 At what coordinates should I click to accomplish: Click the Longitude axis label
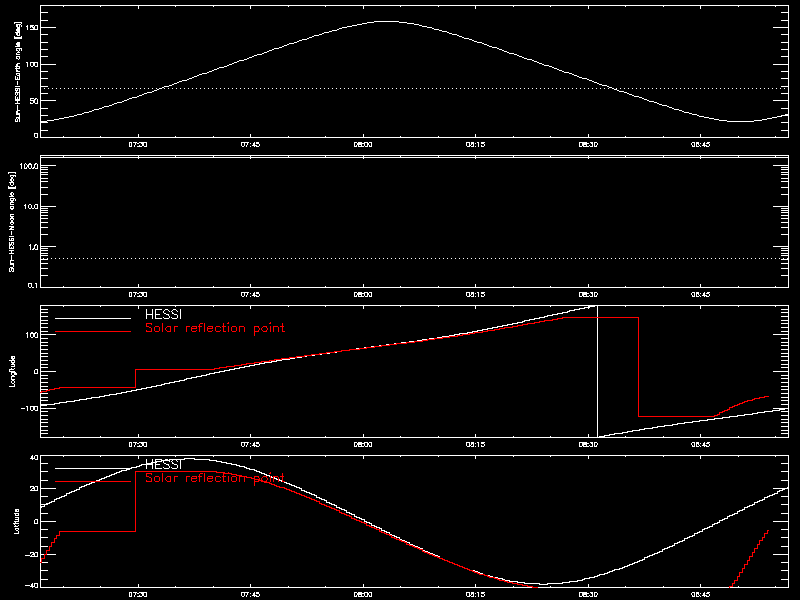pos(12,371)
